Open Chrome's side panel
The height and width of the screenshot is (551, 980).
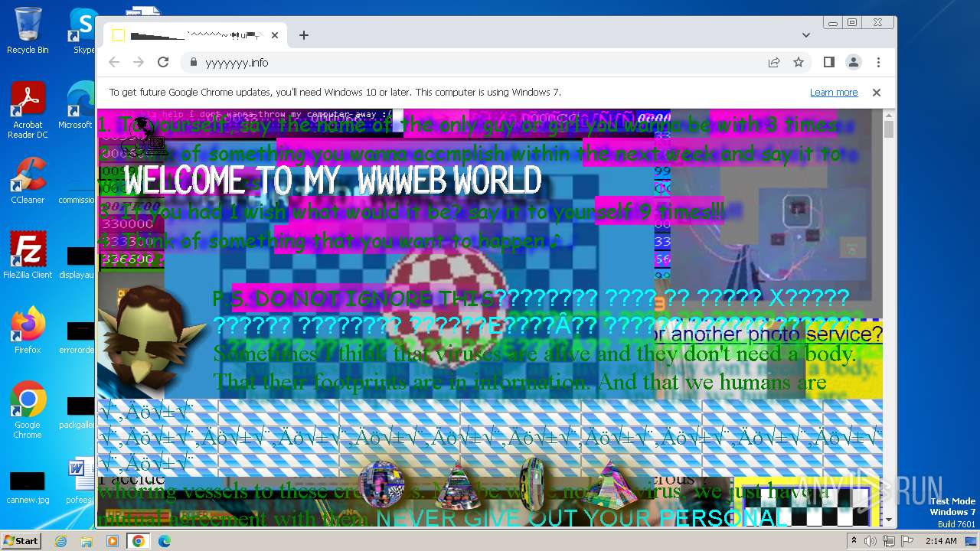click(x=828, y=62)
